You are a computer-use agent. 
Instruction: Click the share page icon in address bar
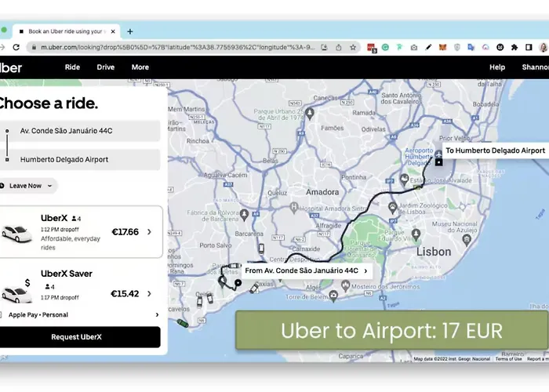coord(339,47)
